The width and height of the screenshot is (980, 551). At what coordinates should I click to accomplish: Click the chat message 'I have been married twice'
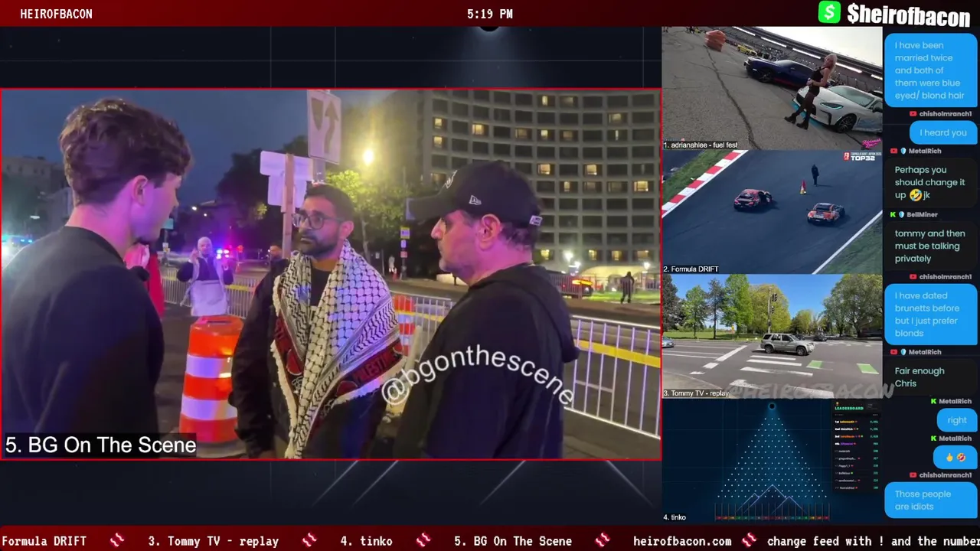point(929,70)
